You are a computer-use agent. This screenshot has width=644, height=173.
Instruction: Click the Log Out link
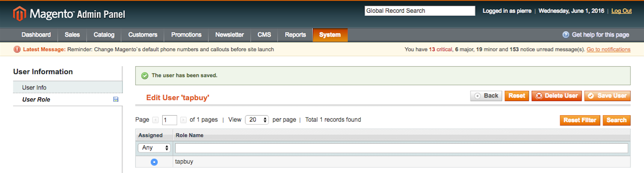[x=621, y=11]
